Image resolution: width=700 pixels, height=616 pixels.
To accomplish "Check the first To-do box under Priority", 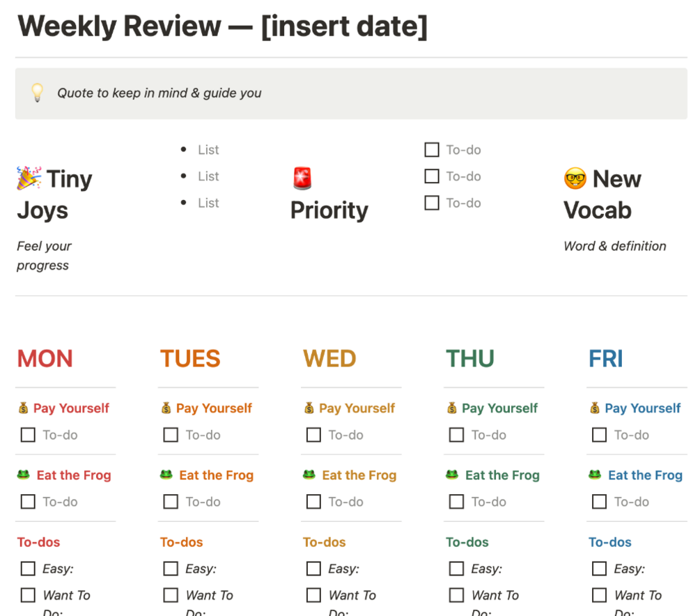I will tap(432, 150).
